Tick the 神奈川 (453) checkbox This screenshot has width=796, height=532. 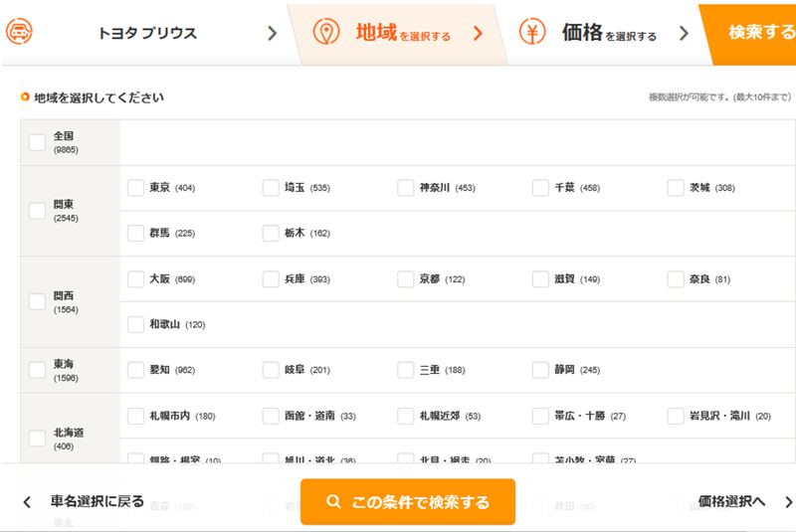pos(406,188)
